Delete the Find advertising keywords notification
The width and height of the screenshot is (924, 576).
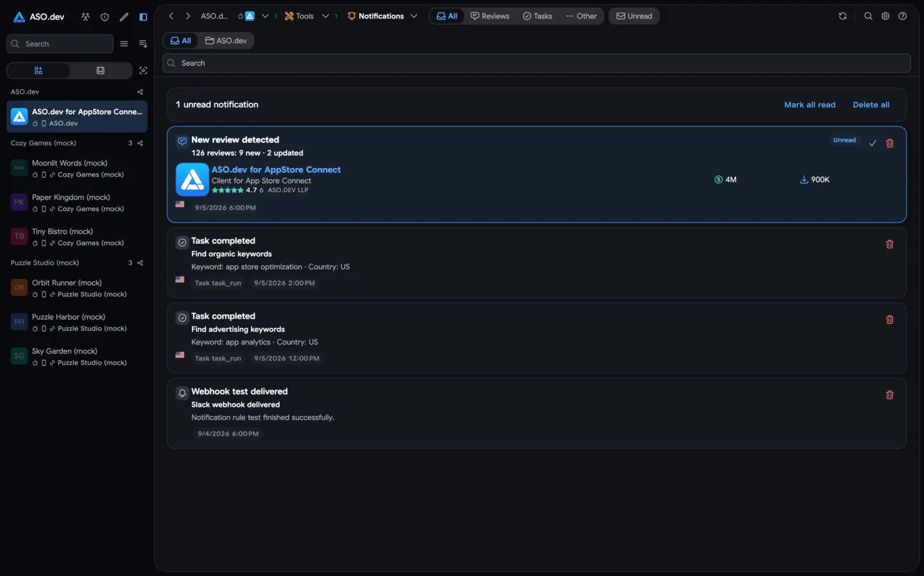[889, 319]
